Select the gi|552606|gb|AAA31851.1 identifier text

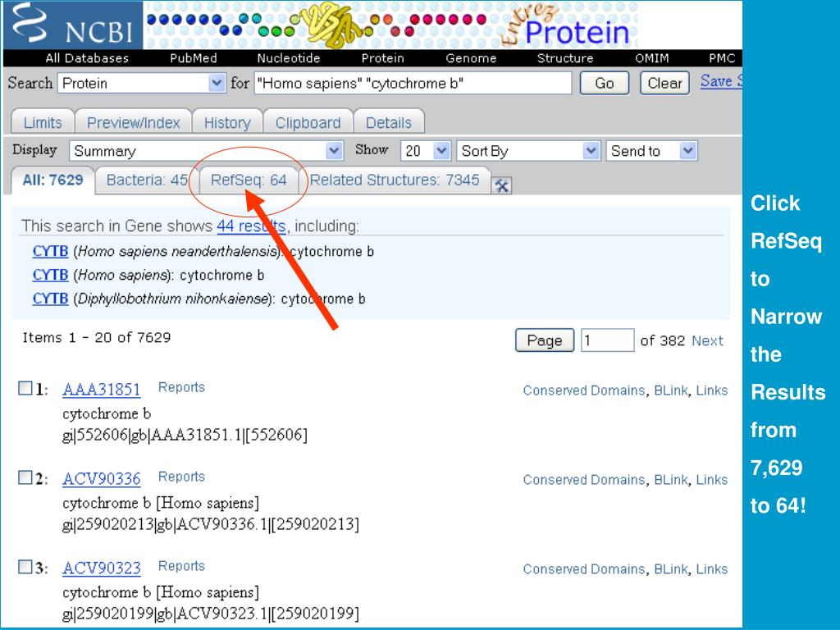pos(185,435)
